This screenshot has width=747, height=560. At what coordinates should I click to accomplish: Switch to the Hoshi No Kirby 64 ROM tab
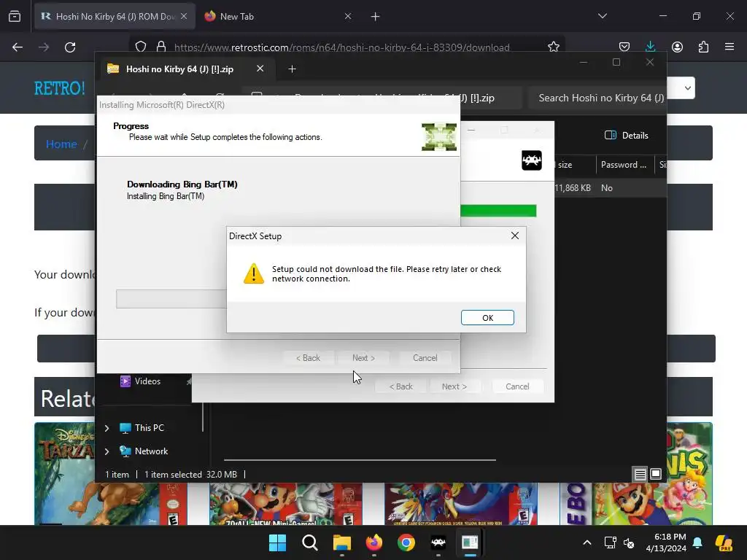click(115, 16)
